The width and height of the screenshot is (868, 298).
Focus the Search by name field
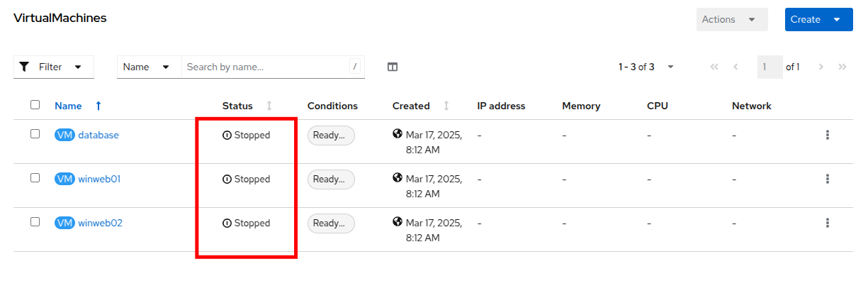pyautogui.click(x=266, y=67)
